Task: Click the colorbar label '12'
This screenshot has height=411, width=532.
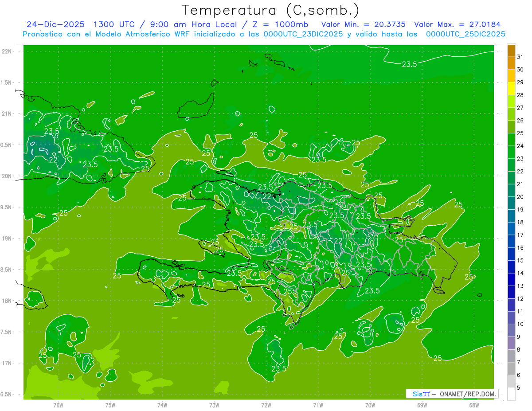Action: point(520,298)
